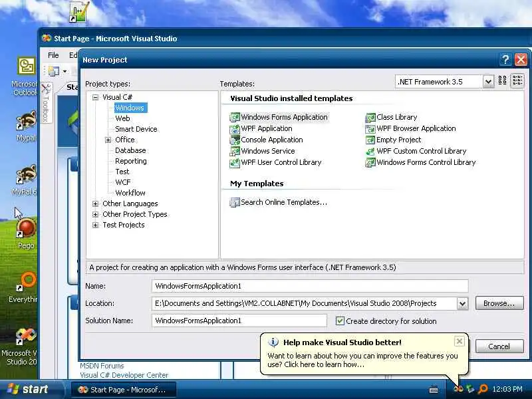532x399 pixels.
Task: Pick the Console Application template icon
Action: point(235,140)
